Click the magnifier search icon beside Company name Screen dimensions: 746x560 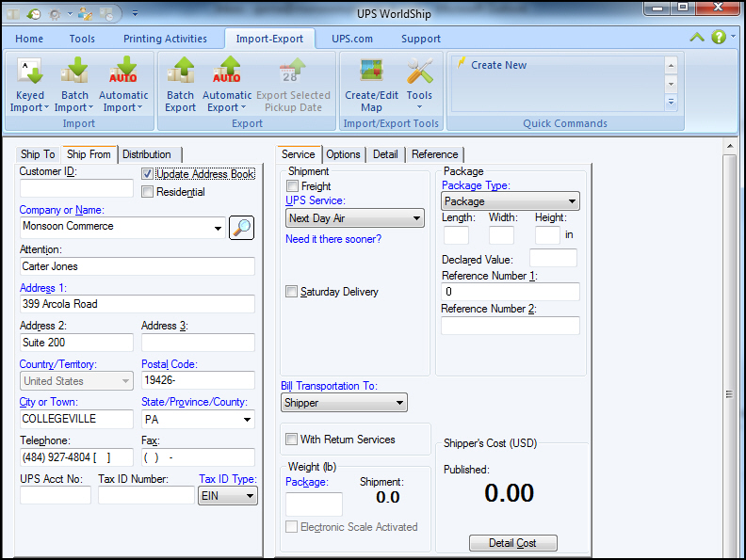pyautogui.click(x=242, y=228)
